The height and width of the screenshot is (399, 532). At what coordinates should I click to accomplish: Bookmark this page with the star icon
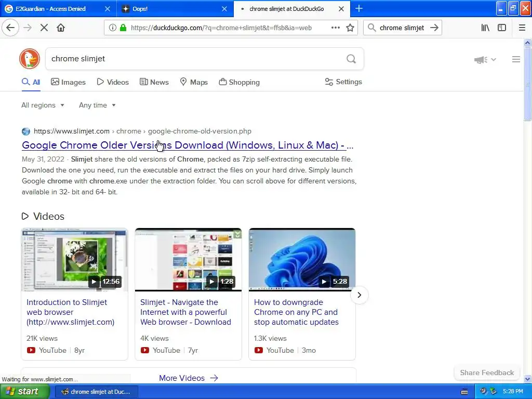(x=350, y=28)
